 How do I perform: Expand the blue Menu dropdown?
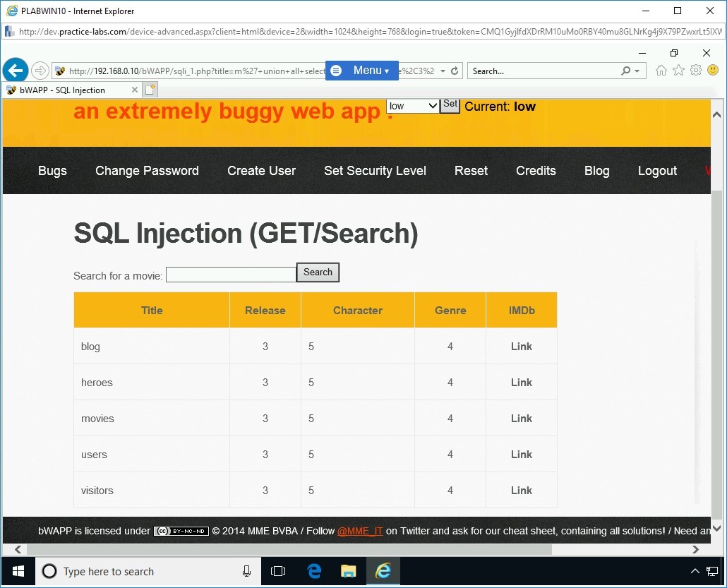pyautogui.click(x=362, y=71)
